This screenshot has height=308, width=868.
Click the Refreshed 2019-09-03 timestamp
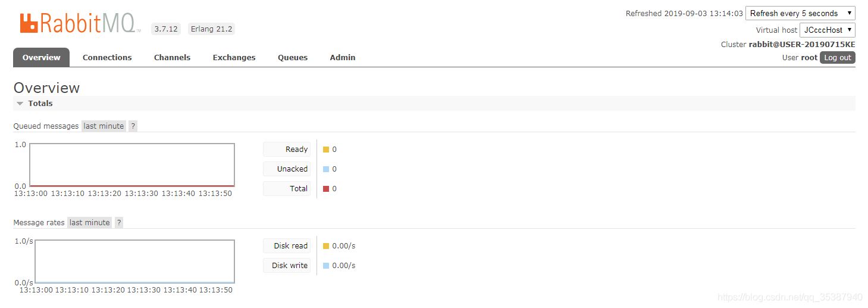(684, 13)
